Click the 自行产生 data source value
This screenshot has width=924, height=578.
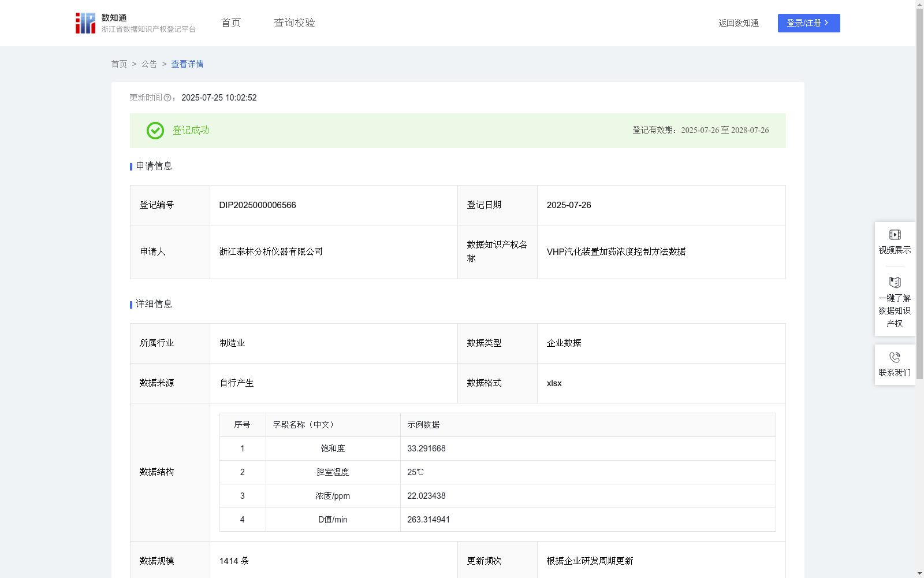coord(236,383)
